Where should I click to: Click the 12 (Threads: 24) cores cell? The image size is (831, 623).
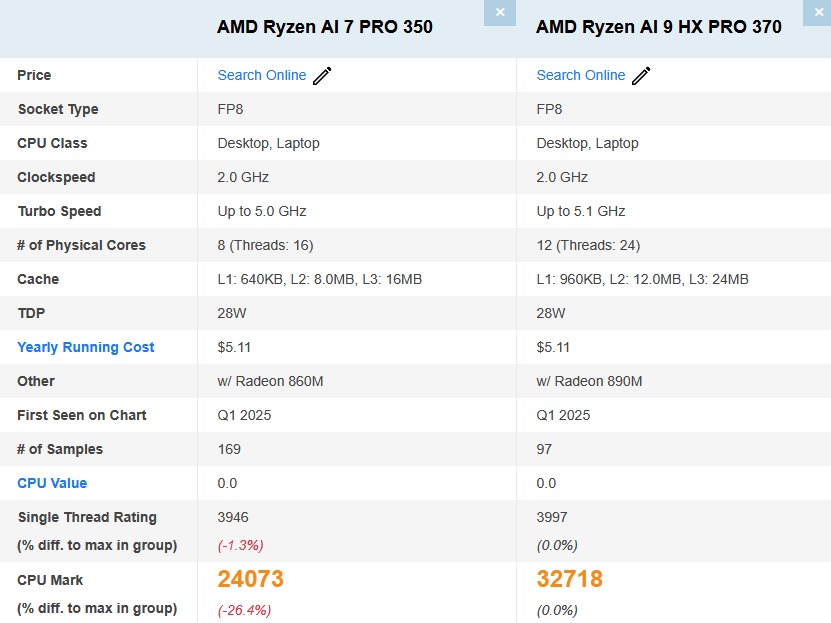coord(588,245)
